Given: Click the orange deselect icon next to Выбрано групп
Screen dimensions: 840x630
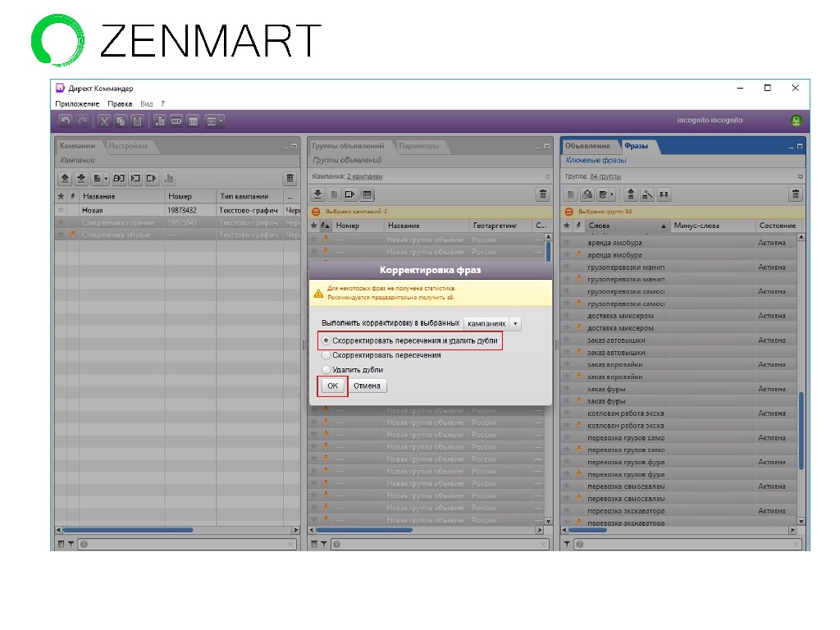Looking at the screenshot, I should coord(569,212).
